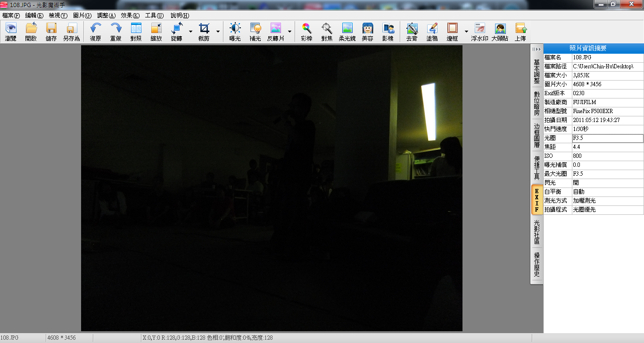Open the 檔案 menu
The width and height of the screenshot is (644, 343).
click(x=11, y=16)
